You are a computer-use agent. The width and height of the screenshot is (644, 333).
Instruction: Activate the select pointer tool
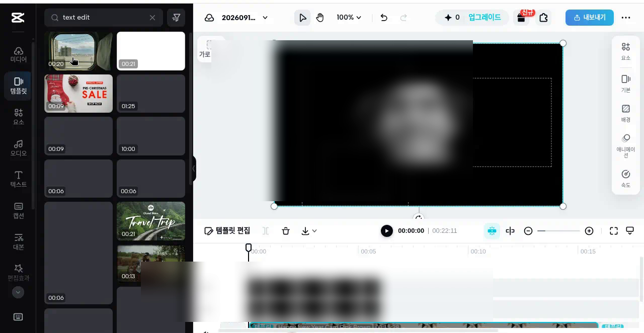(302, 18)
